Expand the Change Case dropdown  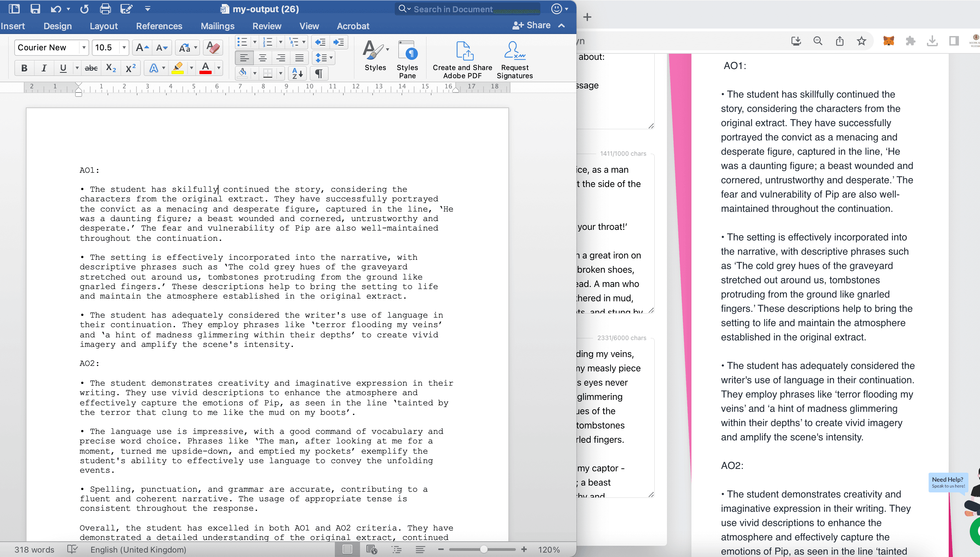coord(196,48)
